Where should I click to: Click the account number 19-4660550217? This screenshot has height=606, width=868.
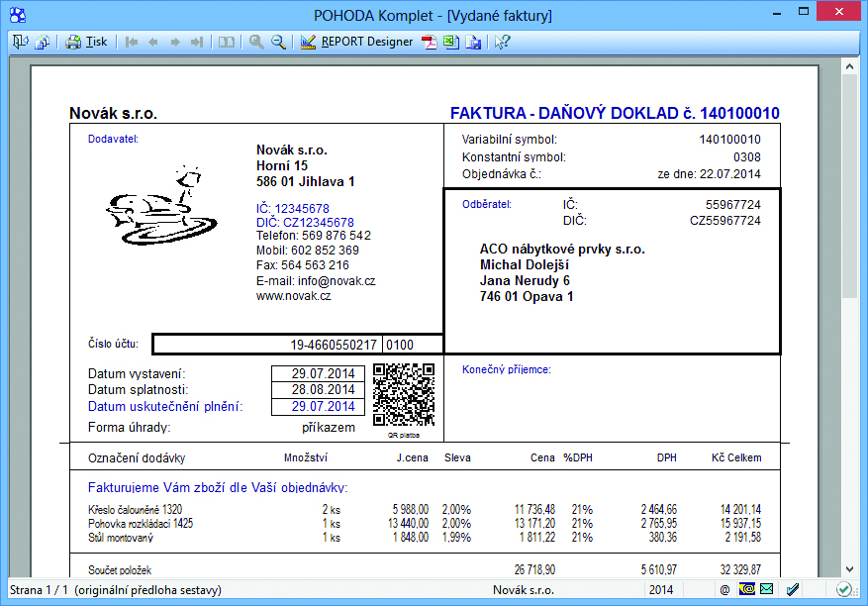(334, 345)
